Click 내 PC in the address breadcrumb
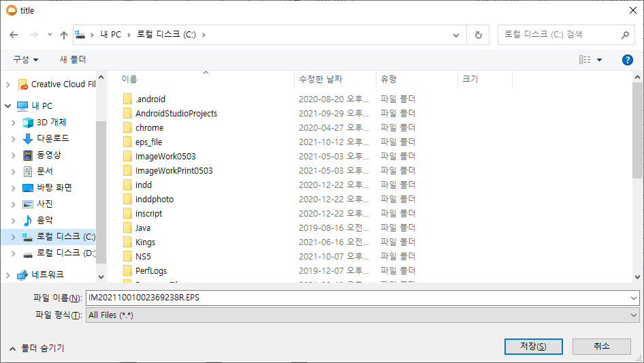The width and height of the screenshot is (644, 363). coord(111,35)
